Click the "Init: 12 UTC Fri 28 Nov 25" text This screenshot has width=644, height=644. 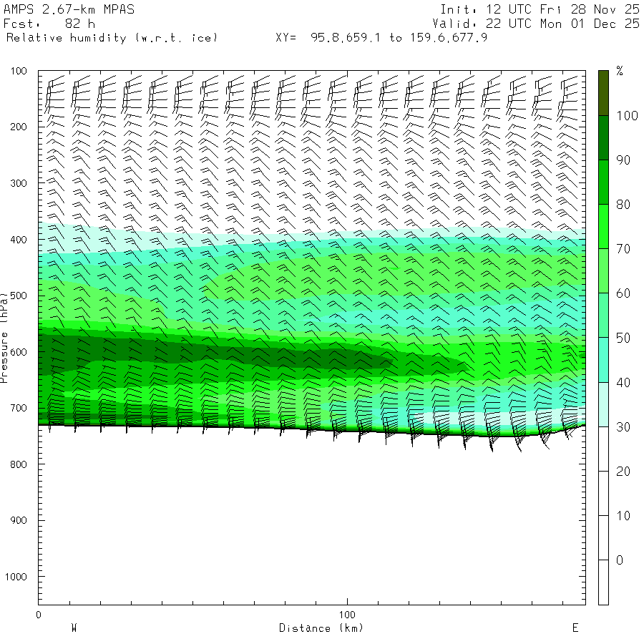click(x=540, y=9)
